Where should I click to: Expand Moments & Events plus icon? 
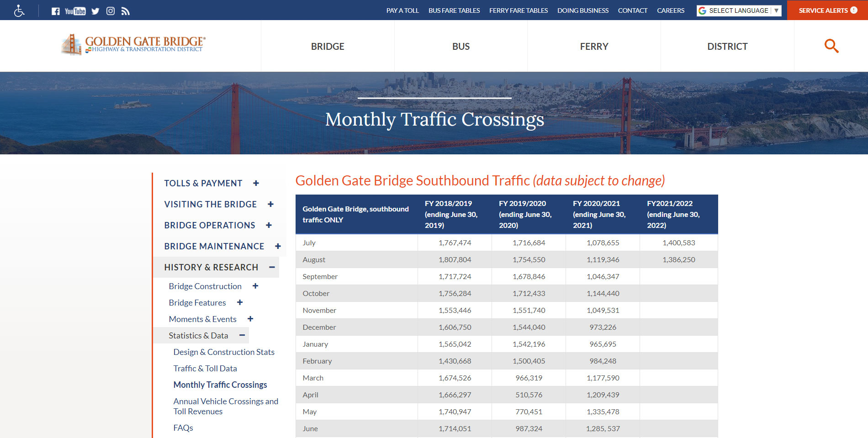(x=250, y=319)
